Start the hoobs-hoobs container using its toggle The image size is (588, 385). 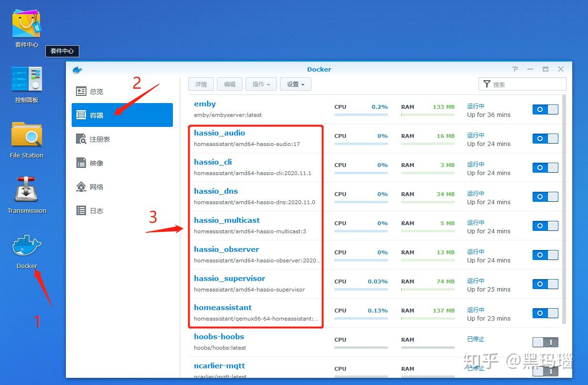pyautogui.click(x=545, y=342)
